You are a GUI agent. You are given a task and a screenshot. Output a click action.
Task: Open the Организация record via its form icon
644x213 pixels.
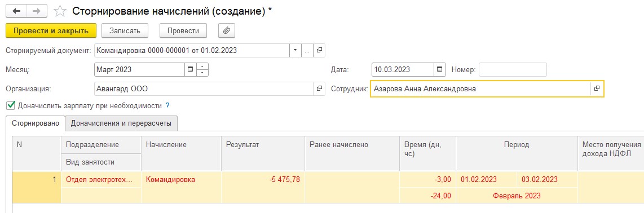coord(319,88)
